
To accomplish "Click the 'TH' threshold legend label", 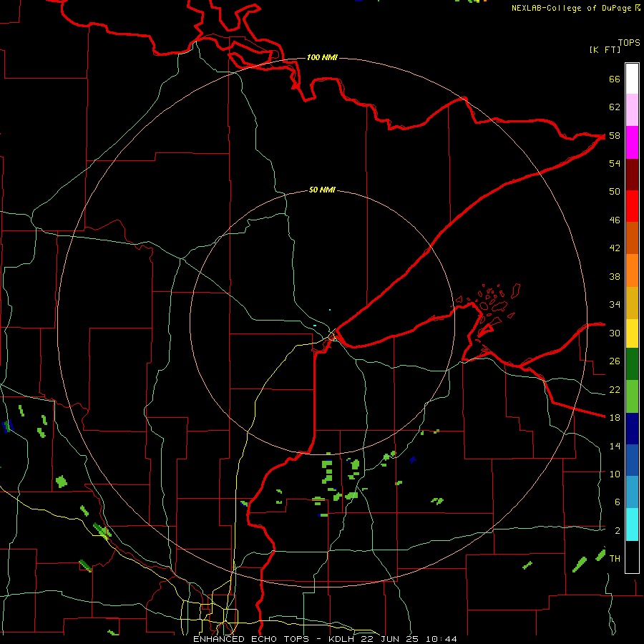I will point(615,559).
